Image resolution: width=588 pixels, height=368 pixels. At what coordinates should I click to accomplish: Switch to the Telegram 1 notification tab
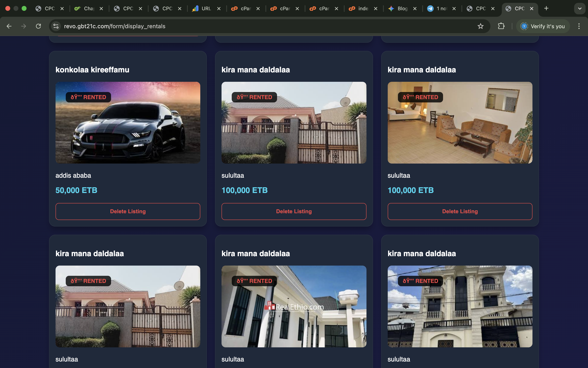point(441,9)
